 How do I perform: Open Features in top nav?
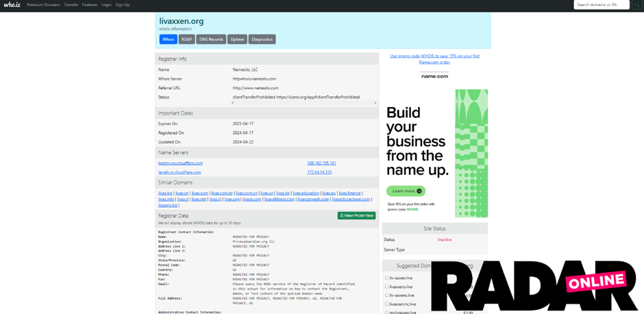click(90, 5)
